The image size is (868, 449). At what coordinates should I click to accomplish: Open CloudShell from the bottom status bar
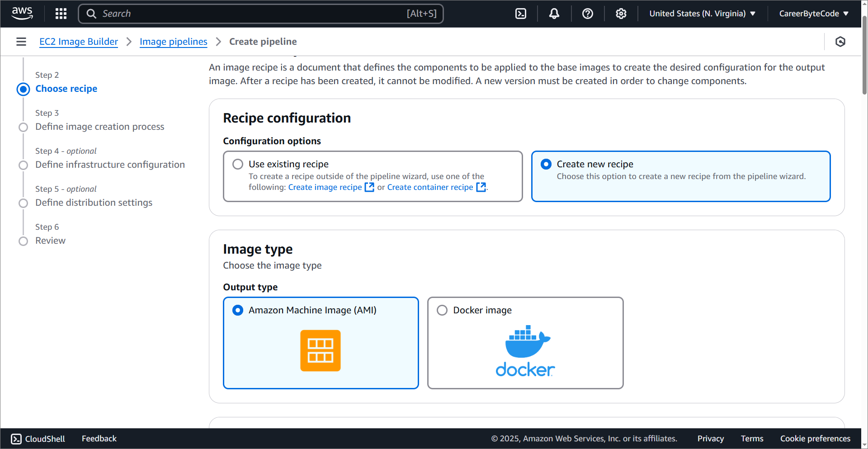click(38, 438)
